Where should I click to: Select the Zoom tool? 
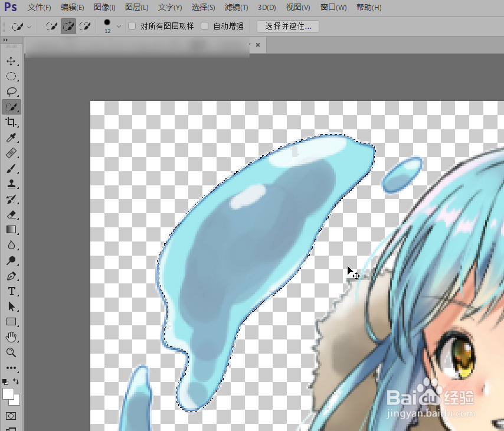(11, 352)
